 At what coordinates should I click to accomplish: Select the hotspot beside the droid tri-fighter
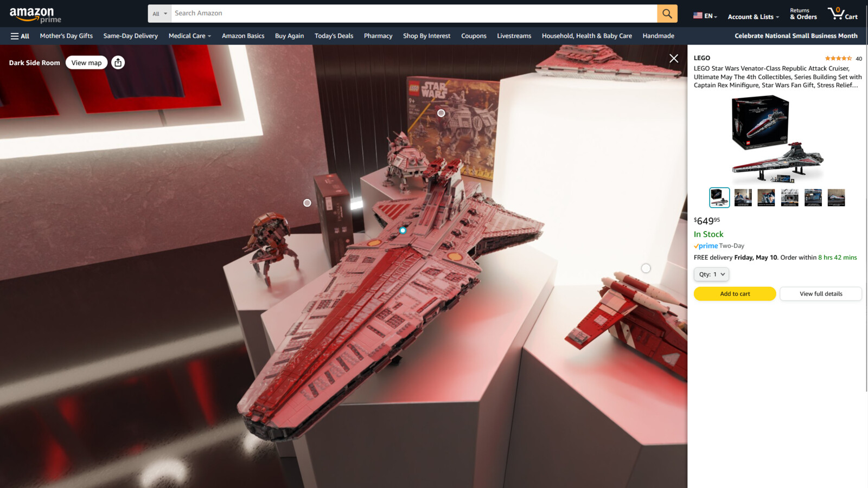(x=307, y=203)
